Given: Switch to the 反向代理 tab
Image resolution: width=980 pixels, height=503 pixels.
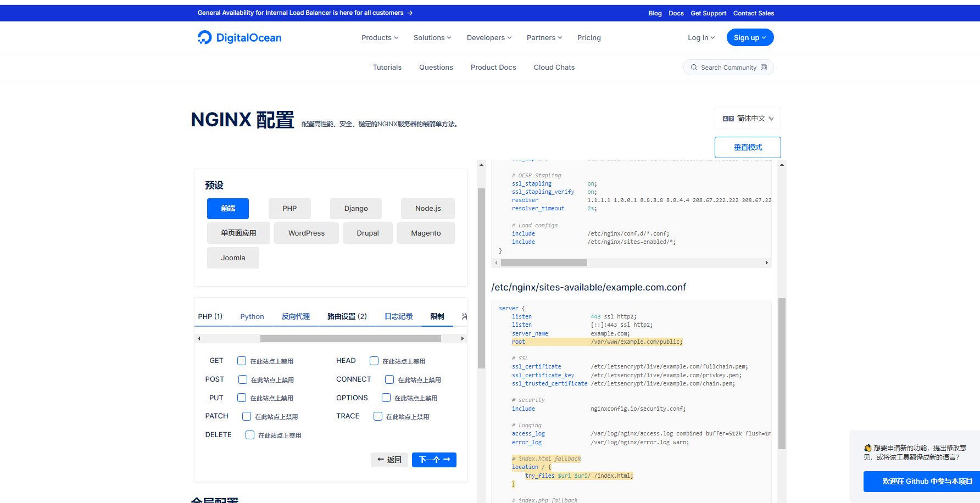Looking at the screenshot, I should click(296, 316).
